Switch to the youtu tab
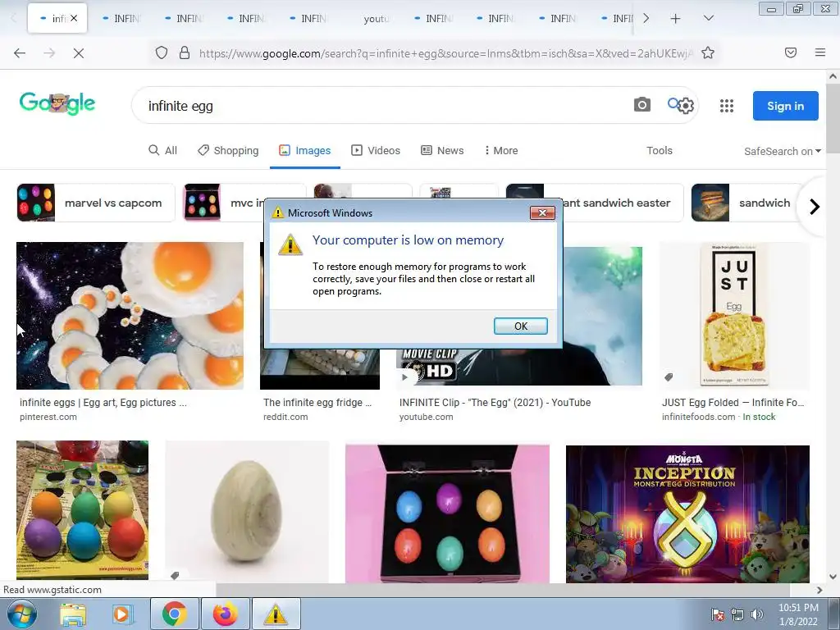 click(376, 19)
